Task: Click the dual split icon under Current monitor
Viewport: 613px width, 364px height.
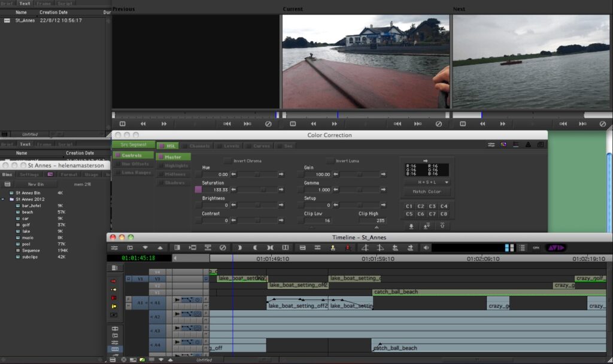Action: 293,124
